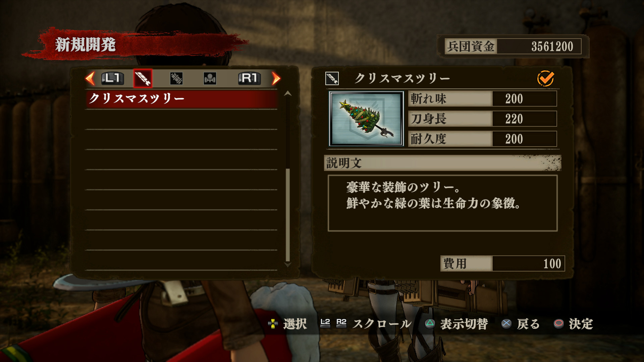Image resolution: width=644 pixels, height=362 pixels.
Task: Select the maneuver gear category icon
Action: tap(210, 78)
